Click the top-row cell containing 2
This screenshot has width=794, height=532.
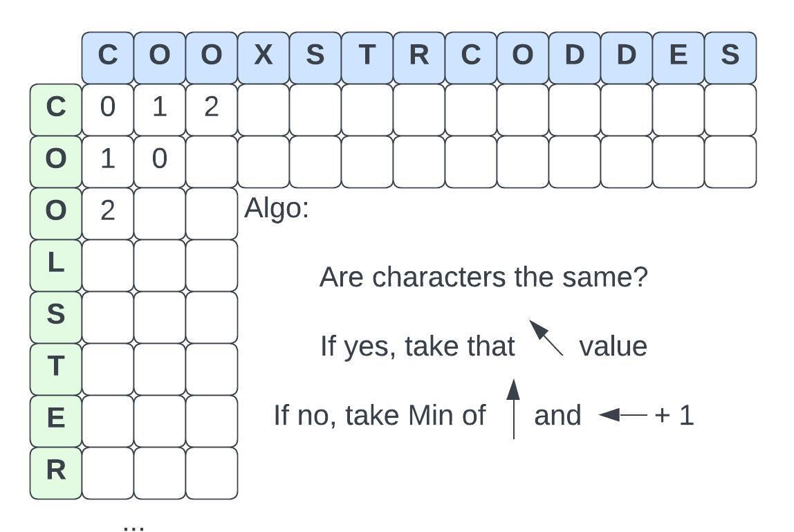click(x=212, y=107)
